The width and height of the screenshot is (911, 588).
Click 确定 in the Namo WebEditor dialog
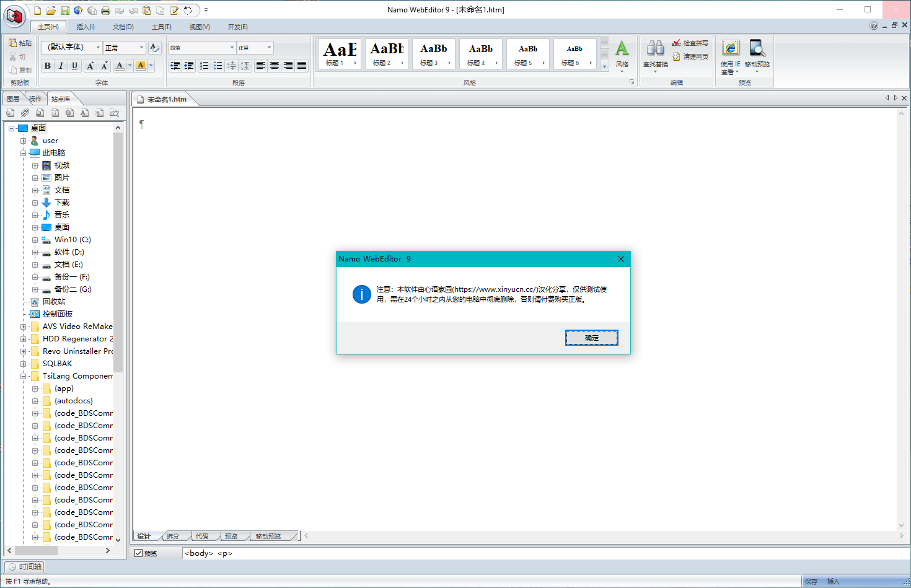pos(592,338)
